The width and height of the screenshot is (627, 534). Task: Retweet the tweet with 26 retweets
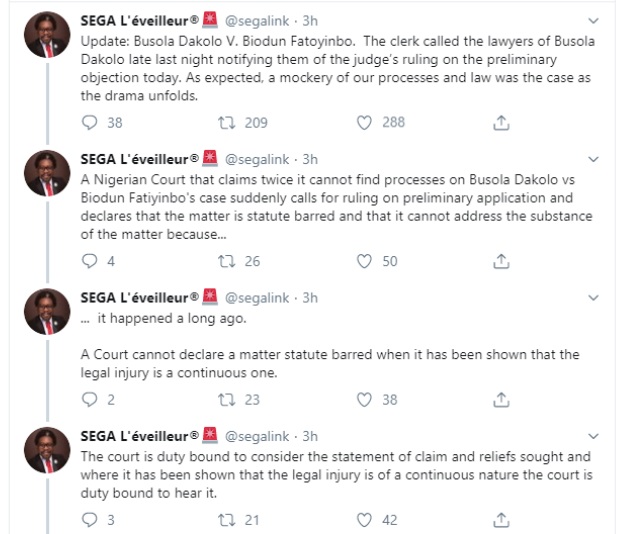pos(226,261)
